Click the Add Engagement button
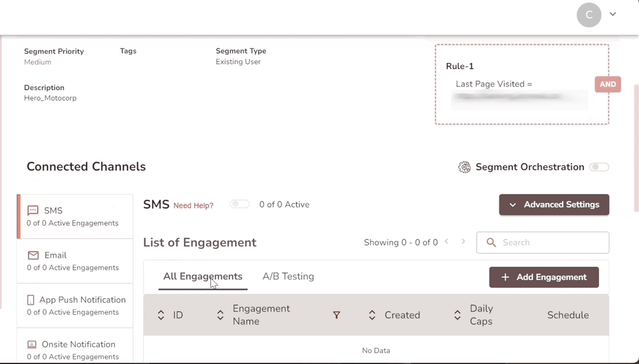 [x=544, y=277]
